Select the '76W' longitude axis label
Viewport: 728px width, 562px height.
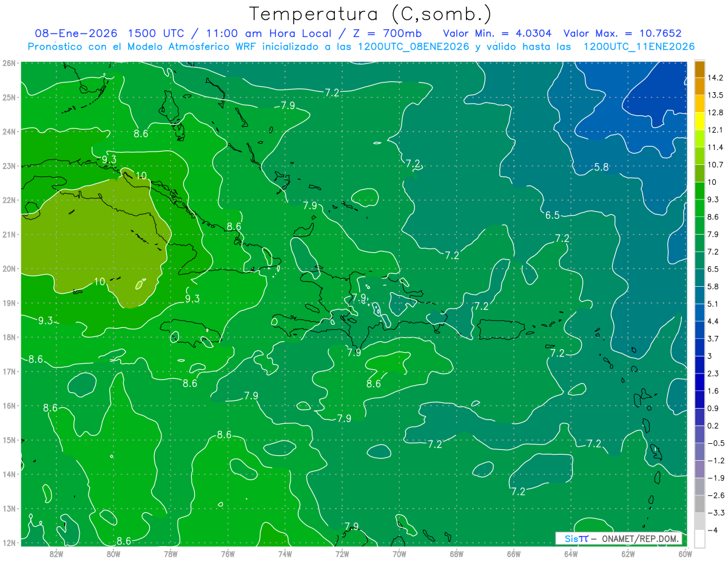227,554
